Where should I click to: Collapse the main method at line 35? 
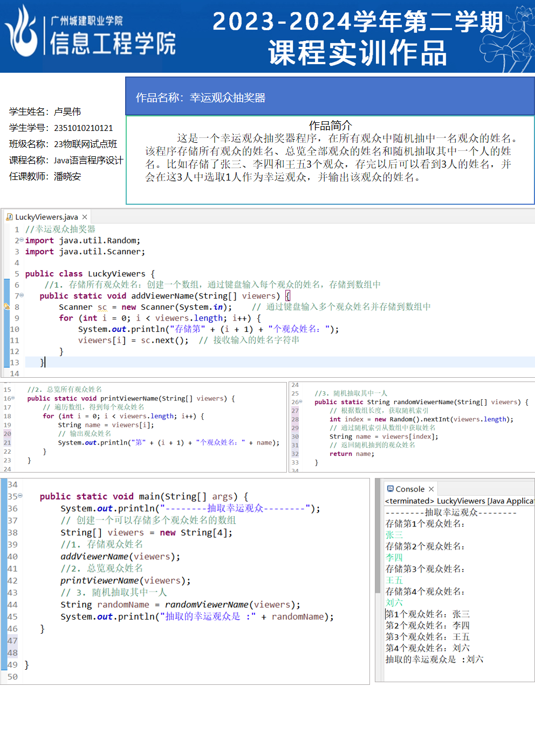(20, 496)
